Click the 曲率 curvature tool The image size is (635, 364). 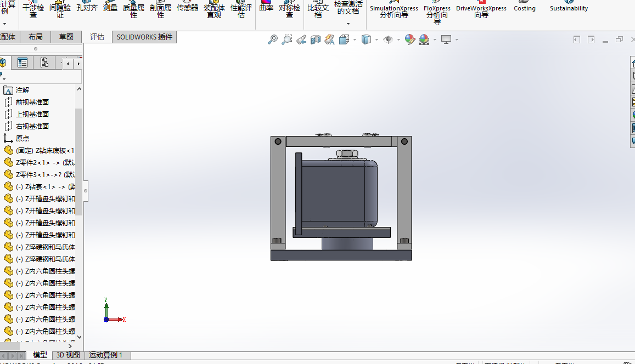(266, 7)
